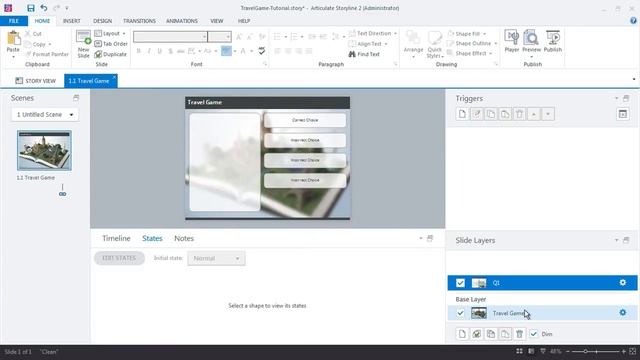The width and height of the screenshot is (640, 360).
Task: Open the font size dropdown
Action: [x=228, y=37]
